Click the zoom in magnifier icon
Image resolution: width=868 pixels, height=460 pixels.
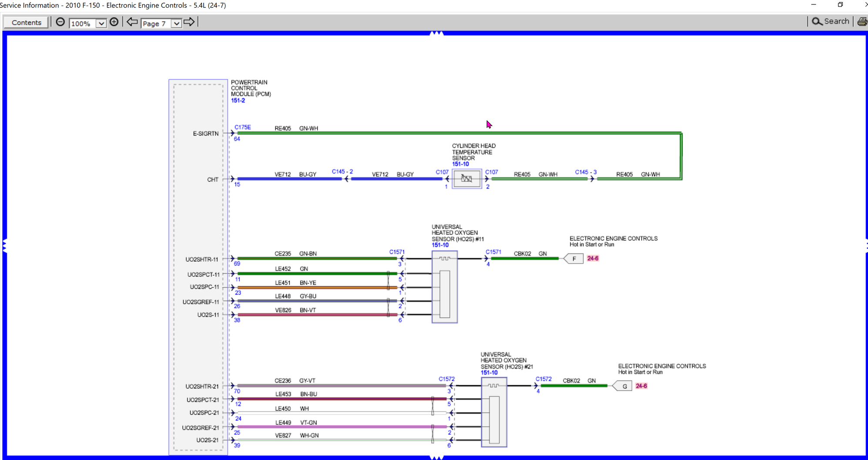(114, 22)
